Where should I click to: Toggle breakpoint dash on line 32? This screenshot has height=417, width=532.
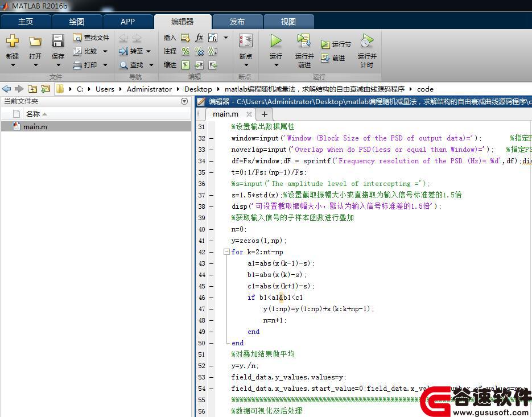click(211, 138)
